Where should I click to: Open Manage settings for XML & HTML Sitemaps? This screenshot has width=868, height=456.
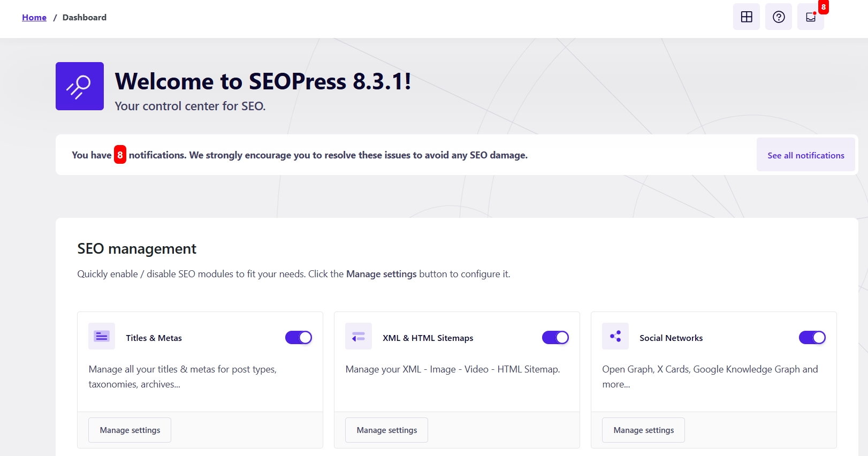(x=387, y=430)
